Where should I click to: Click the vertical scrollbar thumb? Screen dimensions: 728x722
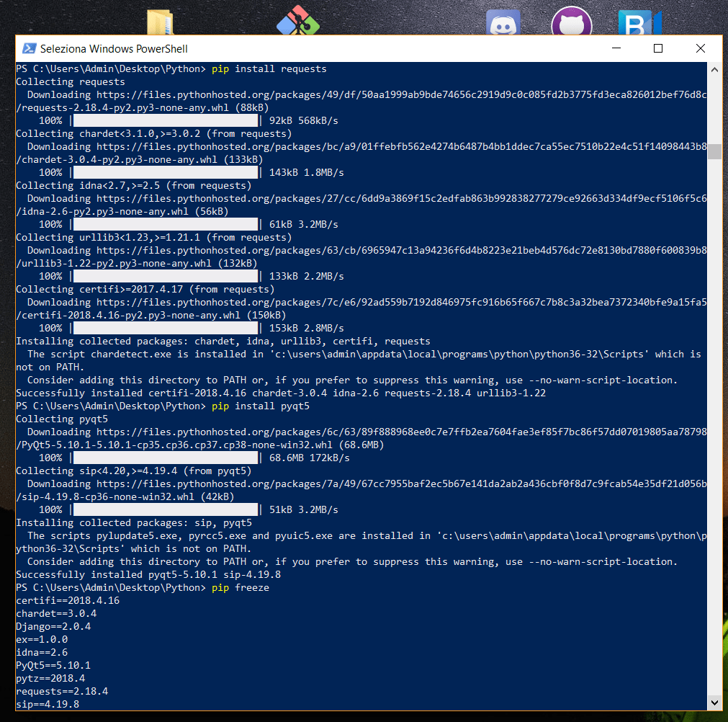pos(714,151)
